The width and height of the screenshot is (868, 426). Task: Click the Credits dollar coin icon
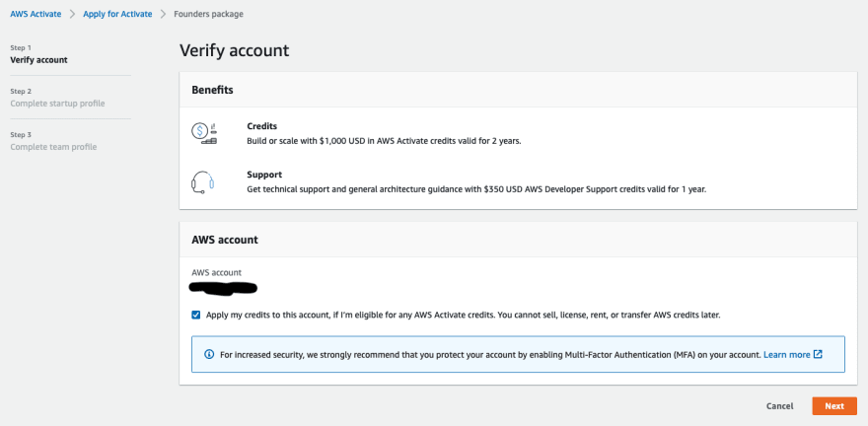[204, 133]
